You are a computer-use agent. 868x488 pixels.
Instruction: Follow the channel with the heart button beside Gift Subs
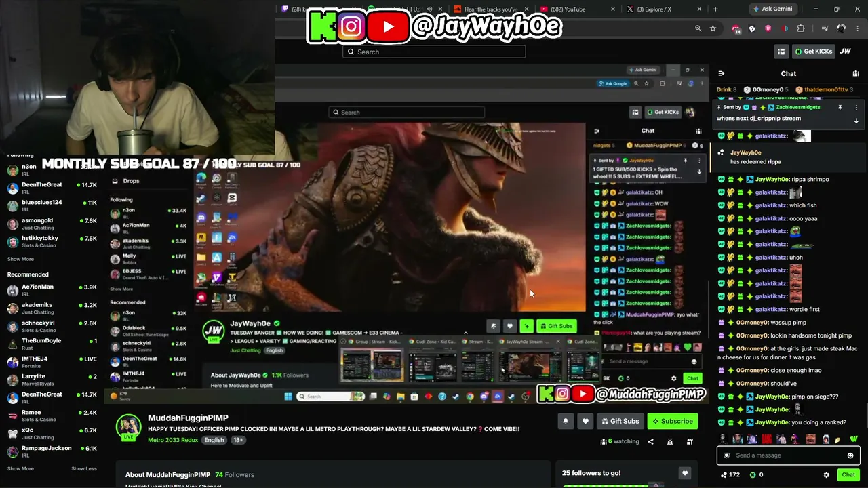pyautogui.click(x=585, y=421)
